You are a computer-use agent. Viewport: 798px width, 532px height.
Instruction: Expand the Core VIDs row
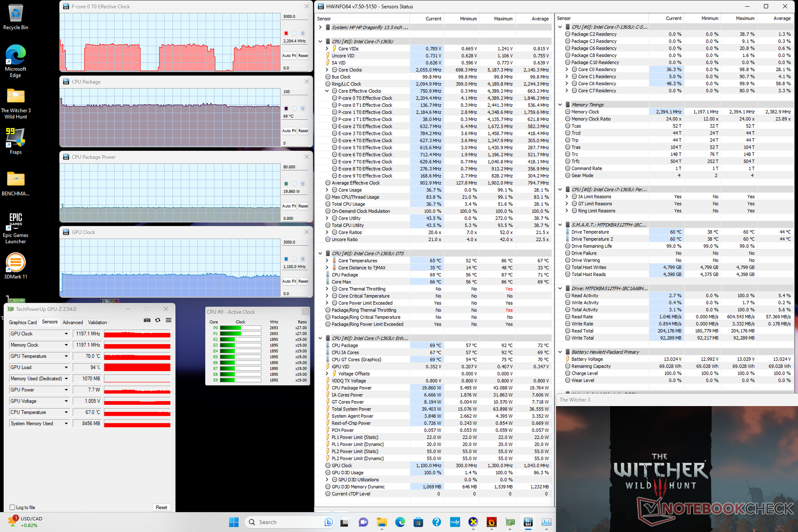pyautogui.click(x=327, y=49)
